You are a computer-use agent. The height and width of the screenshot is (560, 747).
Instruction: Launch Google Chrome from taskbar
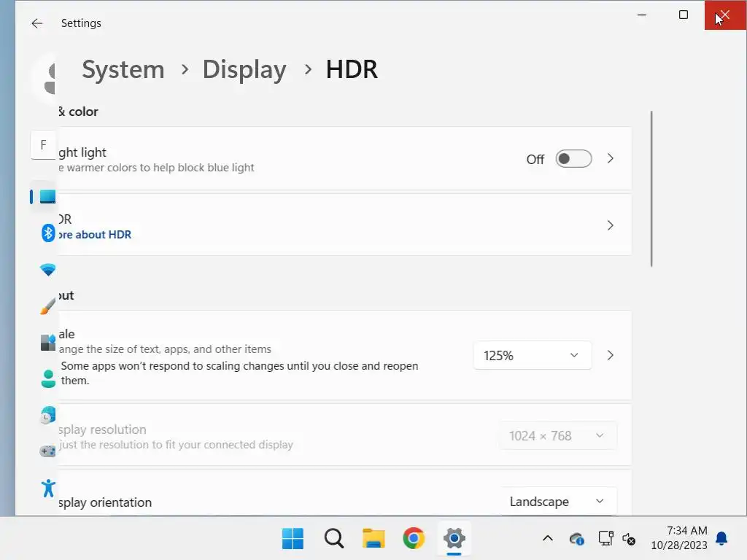pyautogui.click(x=414, y=539)
